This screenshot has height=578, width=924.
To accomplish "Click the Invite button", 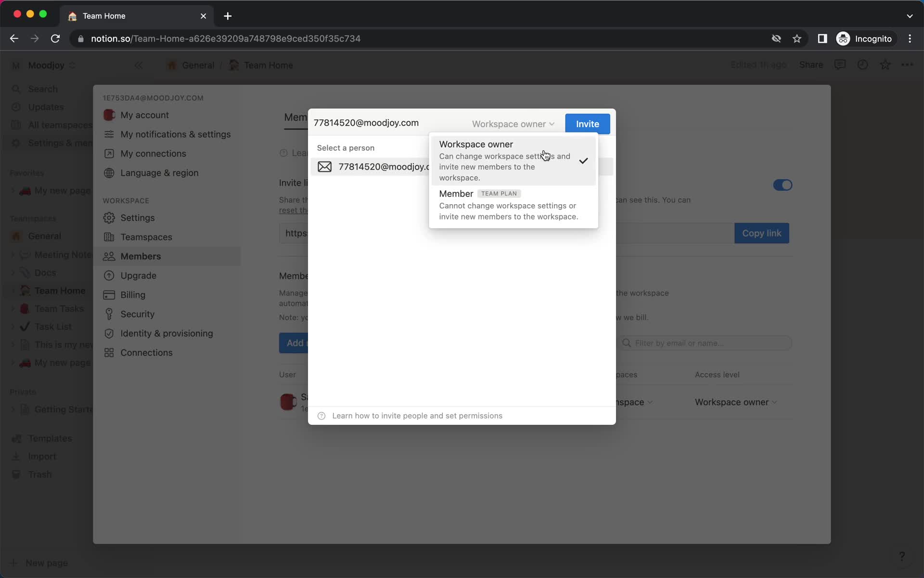I will 587,124.
